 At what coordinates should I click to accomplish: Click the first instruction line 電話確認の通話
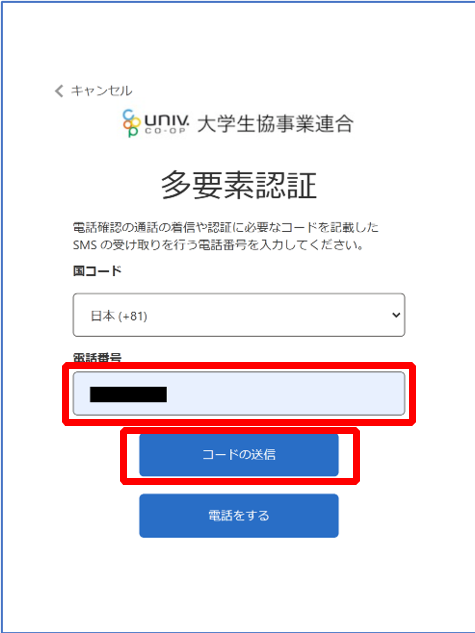tap(226, 227)
